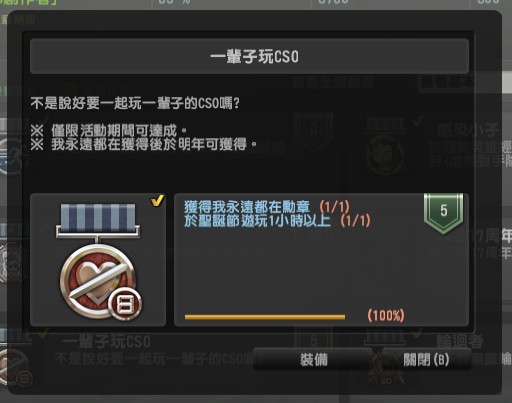Click the green shield badge numbered 5
Image resolution: width=512 pixels, height=403 pixels.
click(x=444, y=213)
